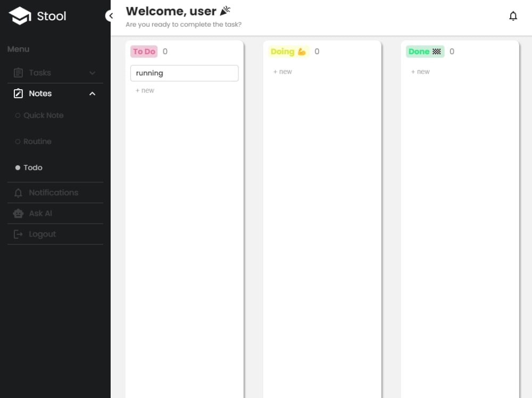Click the green Done column label
The width and height of the screenshot is (532, 398).
pos(425,52)
